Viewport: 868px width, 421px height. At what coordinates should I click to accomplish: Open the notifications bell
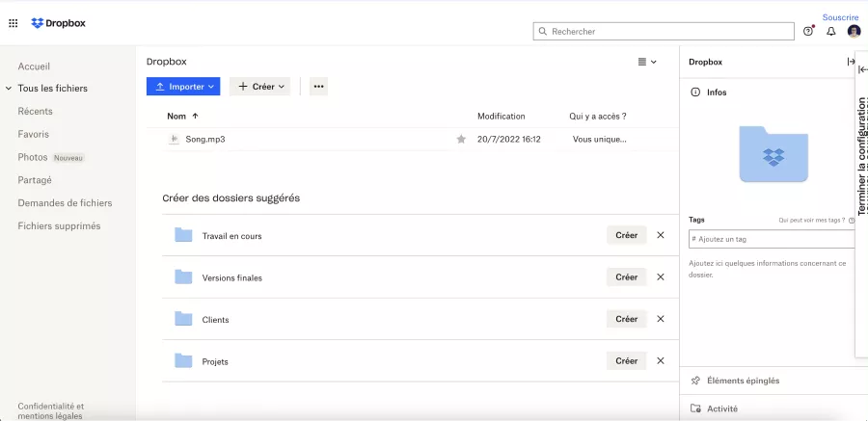click(x=831, y=32)
